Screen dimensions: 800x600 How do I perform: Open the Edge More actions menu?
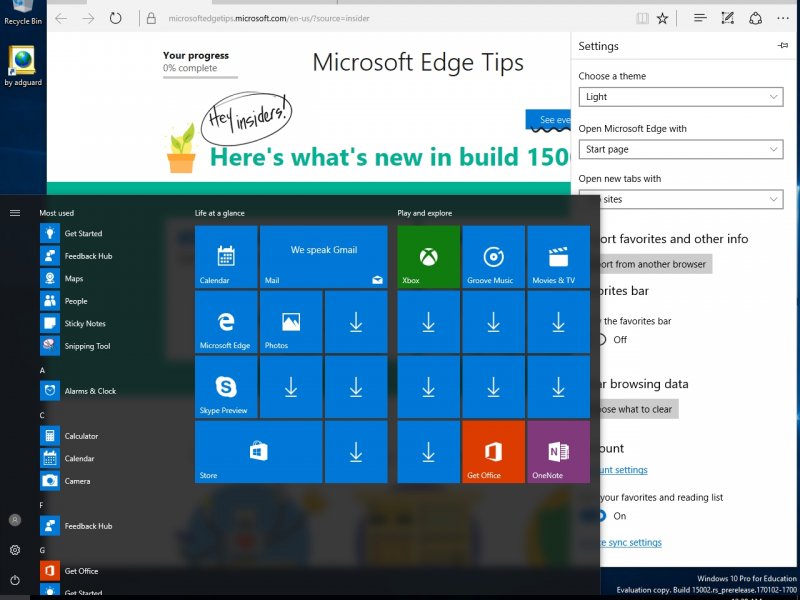point(783,18)
